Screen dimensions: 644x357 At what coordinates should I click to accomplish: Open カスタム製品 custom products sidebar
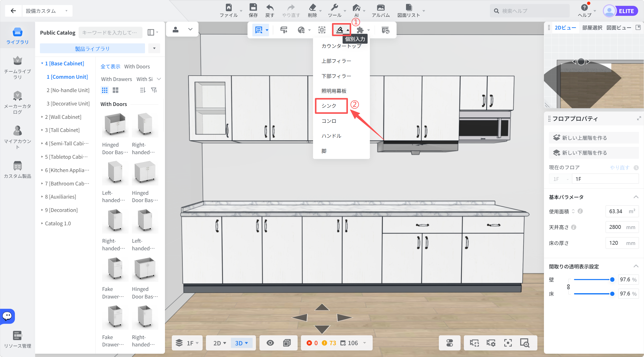click(x=17, y=170)
